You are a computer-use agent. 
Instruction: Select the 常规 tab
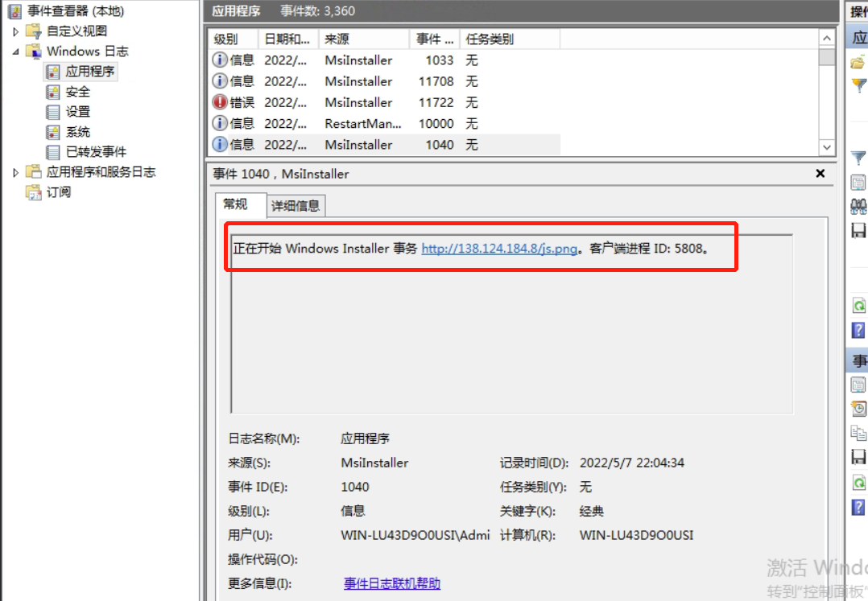(236, 204)
